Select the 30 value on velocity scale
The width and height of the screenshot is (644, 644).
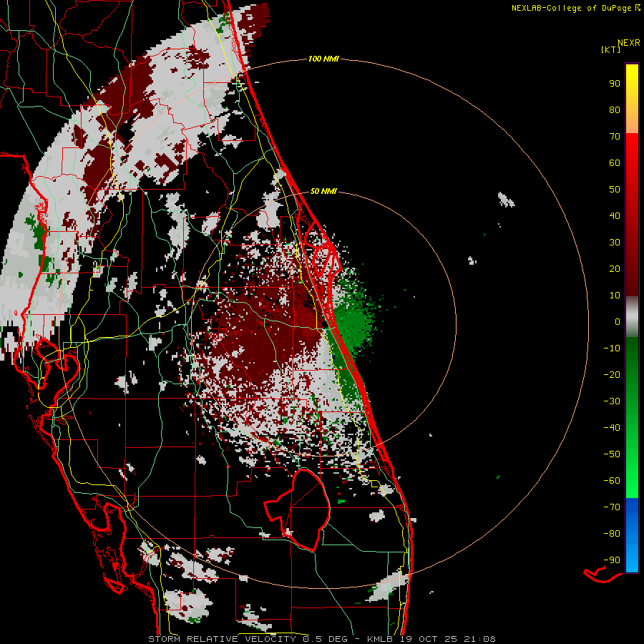pyautogui.click(x=615, y=243)
